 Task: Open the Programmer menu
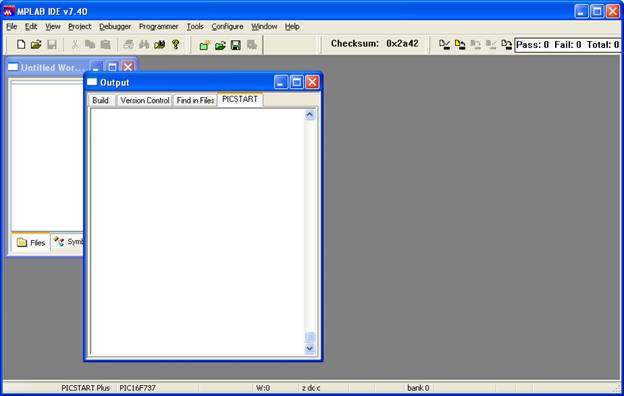tap(158, 27)
